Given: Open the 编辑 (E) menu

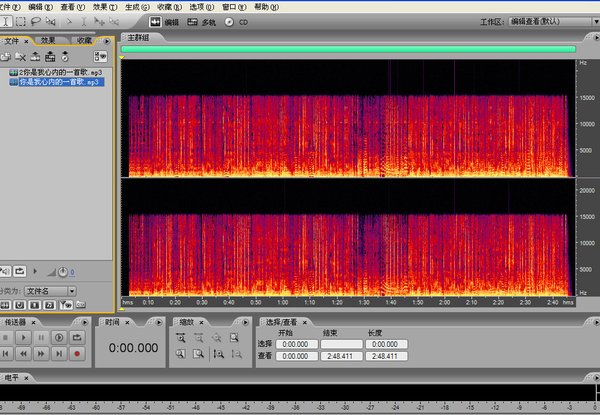Looking at the screenshot, I should [40, 7].
